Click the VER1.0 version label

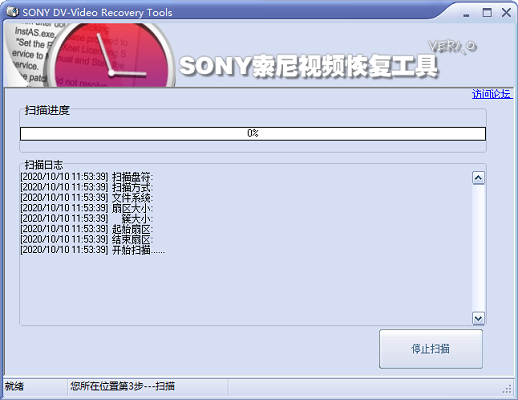tap(452, 47)
